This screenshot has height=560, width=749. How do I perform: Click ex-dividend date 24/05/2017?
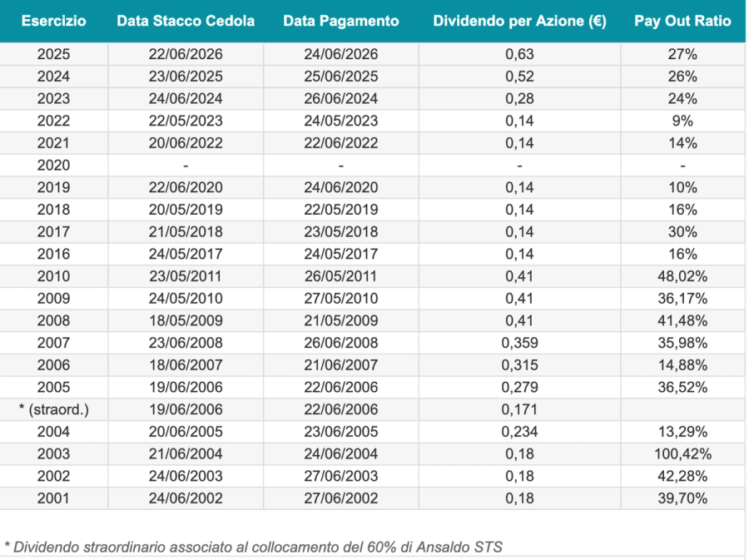tap(186, 254)
